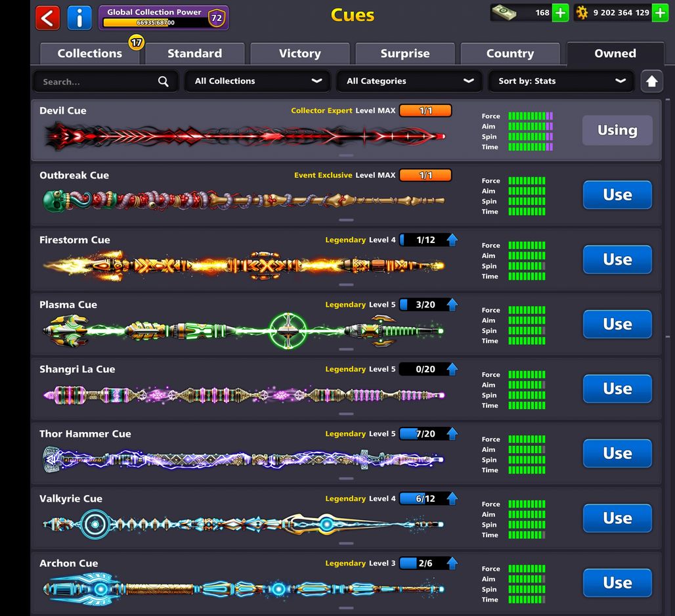Switch to the Standard tab
Screen dimensions: 675x616
(x=194, y=53)
